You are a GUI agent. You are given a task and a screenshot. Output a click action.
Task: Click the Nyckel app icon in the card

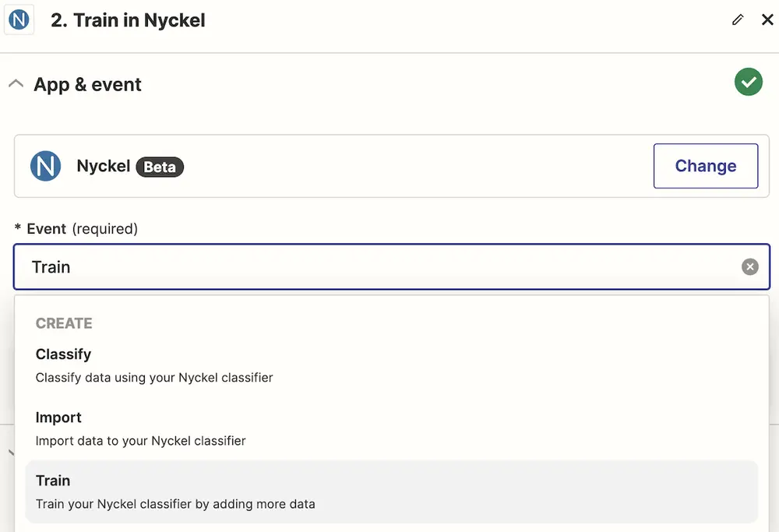[x=46, y=166]
